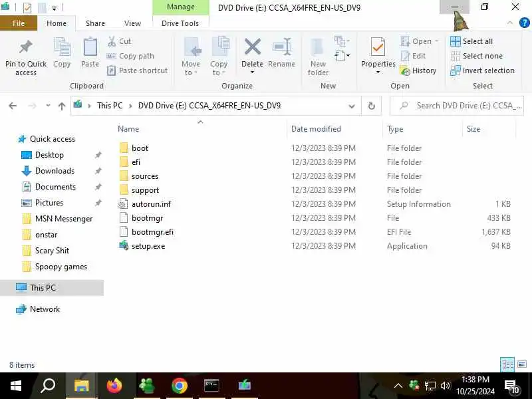Select the setup.exe file
The height and width of the screenshot is (399, 532).
tap(148, 246)
